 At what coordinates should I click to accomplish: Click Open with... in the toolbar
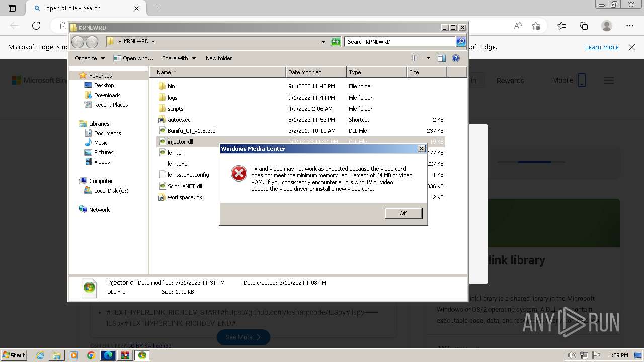click(x=133, y=58)
